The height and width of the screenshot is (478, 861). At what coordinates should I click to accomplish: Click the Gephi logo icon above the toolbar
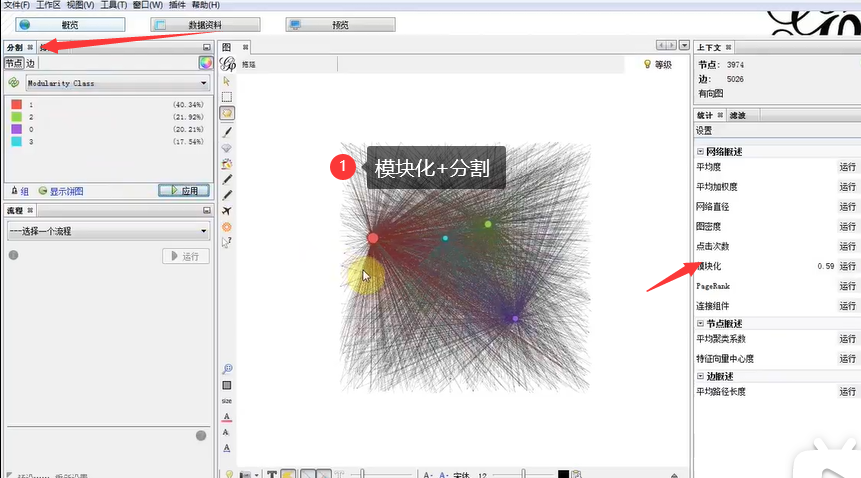point(228,64)
